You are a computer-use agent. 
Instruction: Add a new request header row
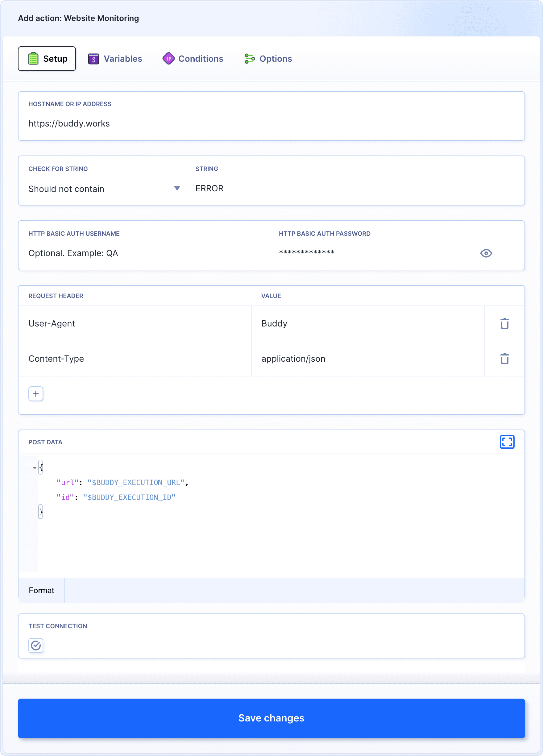[36, 394]
